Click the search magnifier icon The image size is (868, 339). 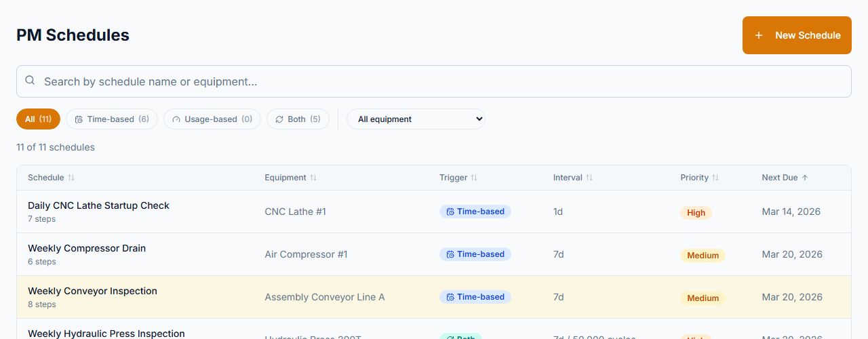tap(30, 81)
